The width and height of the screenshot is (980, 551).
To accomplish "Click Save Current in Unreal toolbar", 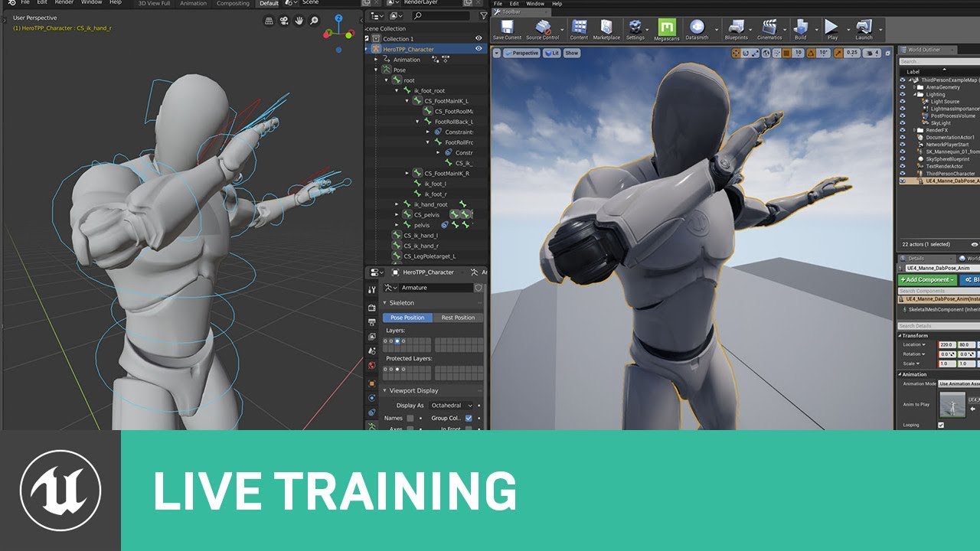I will tap(507, 30).
